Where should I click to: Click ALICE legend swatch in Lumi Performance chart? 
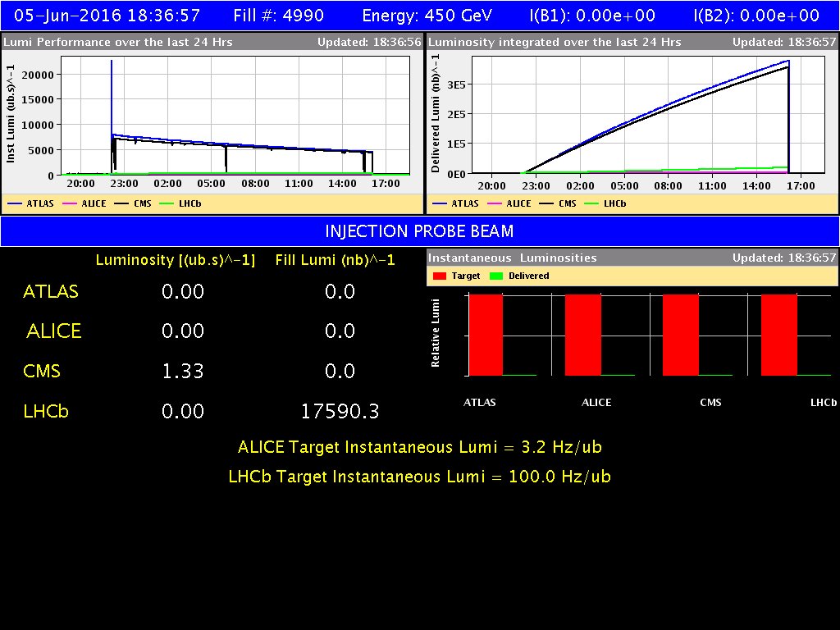click(x=70, y=203)
